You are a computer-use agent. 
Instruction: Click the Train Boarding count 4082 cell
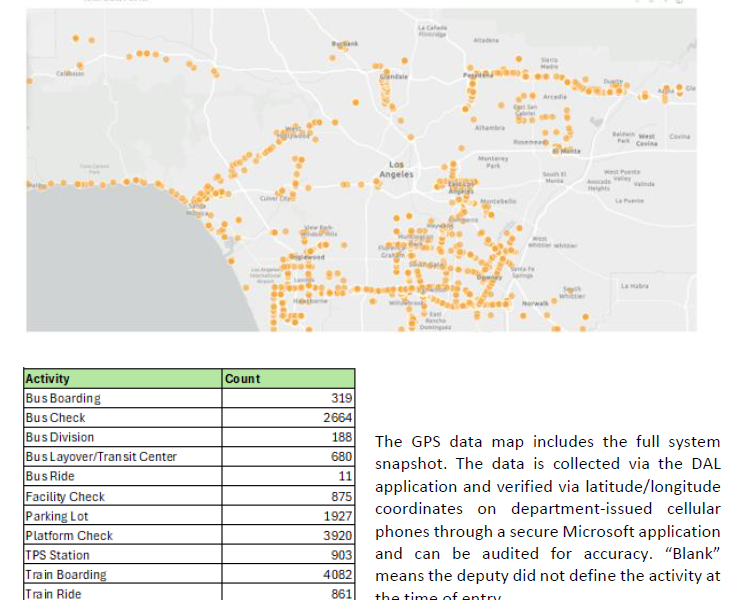coord(337,575)
